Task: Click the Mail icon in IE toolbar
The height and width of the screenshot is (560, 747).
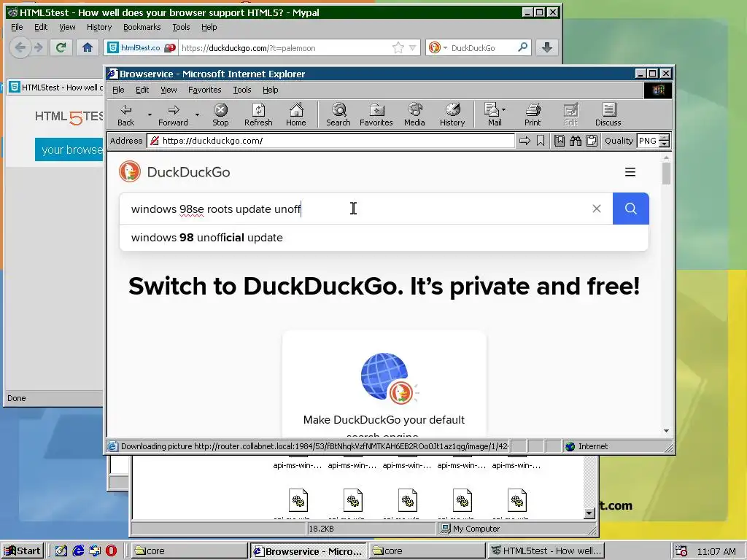Action: 492,115
